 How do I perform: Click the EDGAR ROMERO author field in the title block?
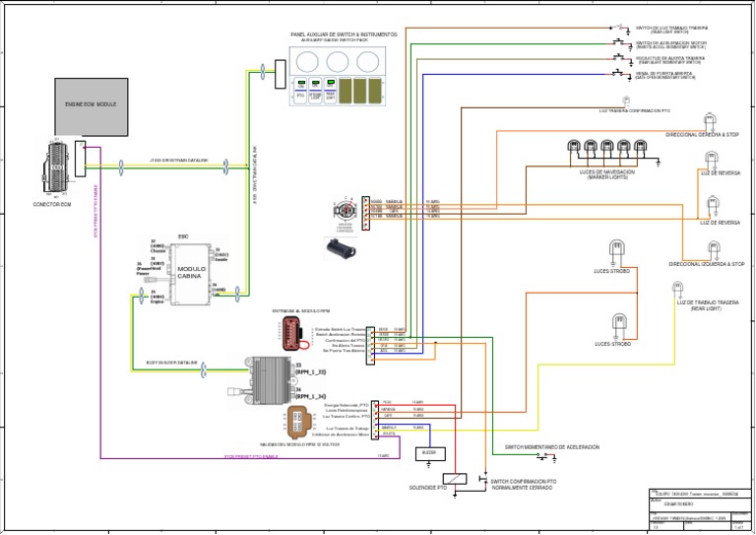[679, 504]
